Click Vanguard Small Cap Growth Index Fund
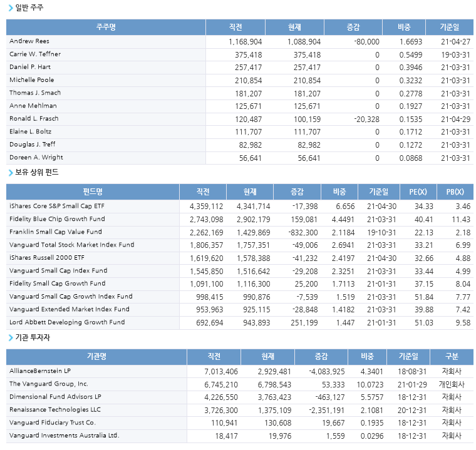Image resolution: width=476 pixels, height=450 pixels. point(71,297)
